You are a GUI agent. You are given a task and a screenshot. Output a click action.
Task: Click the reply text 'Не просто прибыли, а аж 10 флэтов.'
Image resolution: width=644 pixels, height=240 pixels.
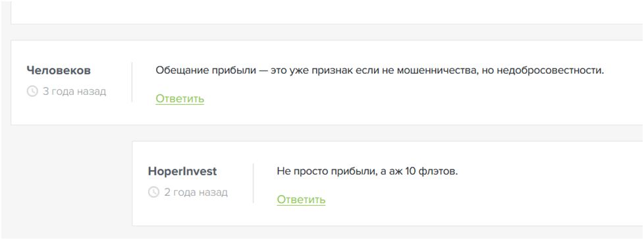pyautogui.click(x=367, y=171)
